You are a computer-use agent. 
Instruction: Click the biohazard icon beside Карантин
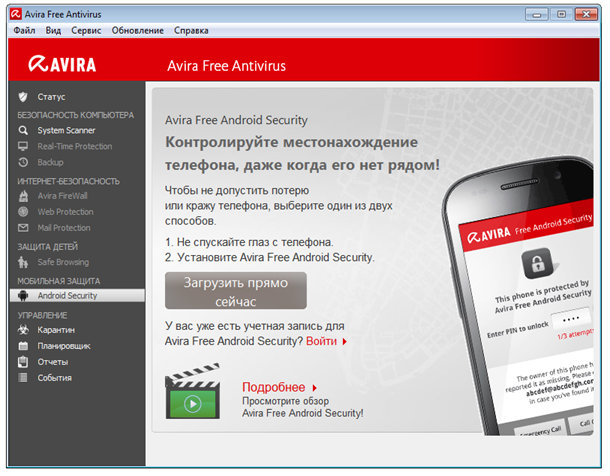click(23, 330)
